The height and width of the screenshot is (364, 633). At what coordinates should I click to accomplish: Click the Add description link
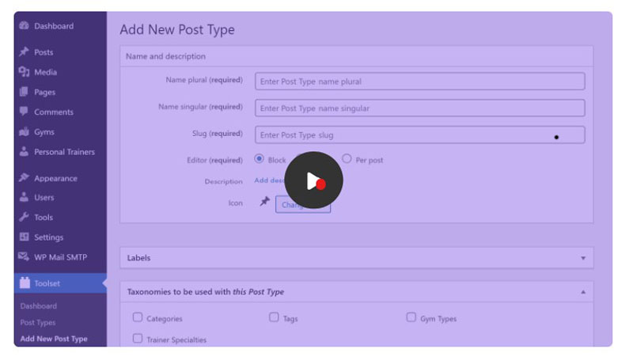270,180
